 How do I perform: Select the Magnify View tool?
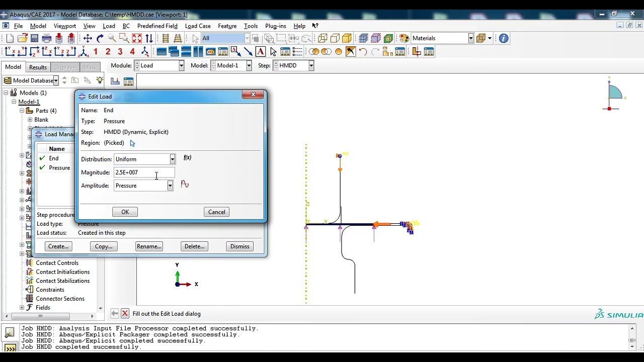(x=112, y=38)
